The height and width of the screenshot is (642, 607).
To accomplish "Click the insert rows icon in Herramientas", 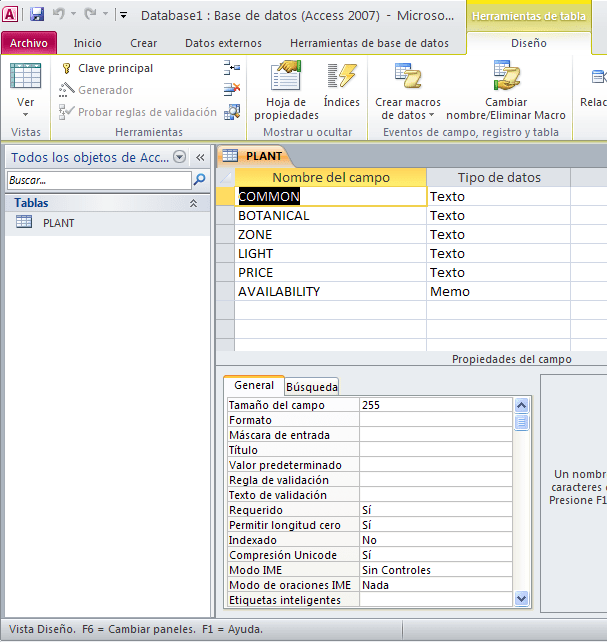I will 233,68.
